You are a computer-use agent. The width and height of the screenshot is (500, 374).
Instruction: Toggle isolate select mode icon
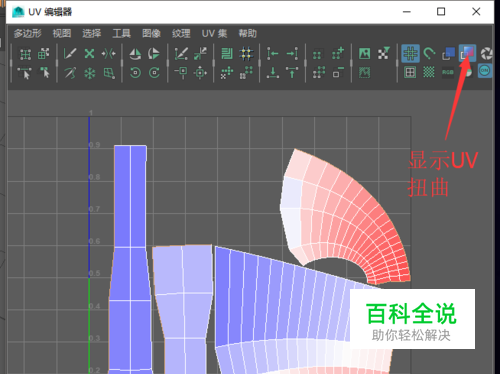[x=317, y=54]
